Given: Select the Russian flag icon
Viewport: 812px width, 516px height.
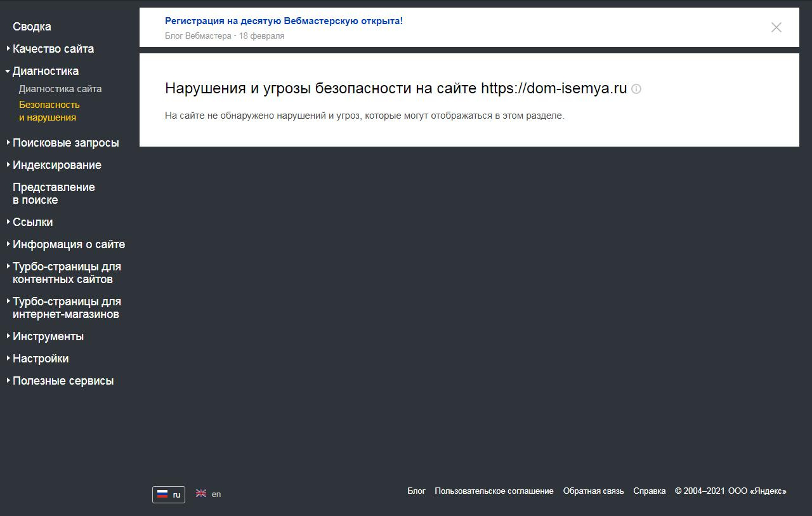Looking at the screenshot, I should click(x=162, y=494).
